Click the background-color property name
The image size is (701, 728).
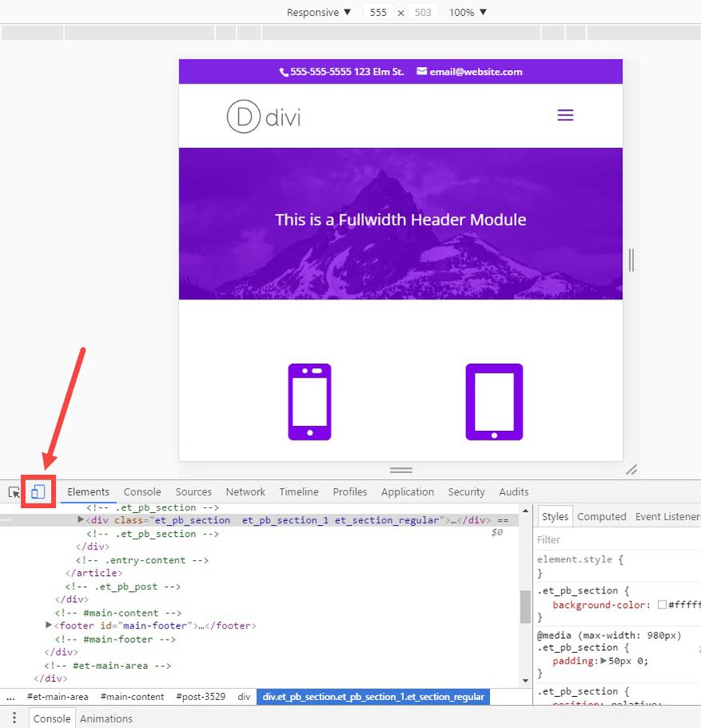pyautogui.click(x=598, y=605)
